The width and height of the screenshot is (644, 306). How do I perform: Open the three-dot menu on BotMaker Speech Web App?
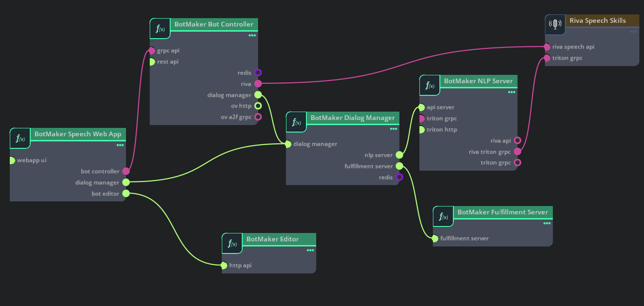click(120, 145)
